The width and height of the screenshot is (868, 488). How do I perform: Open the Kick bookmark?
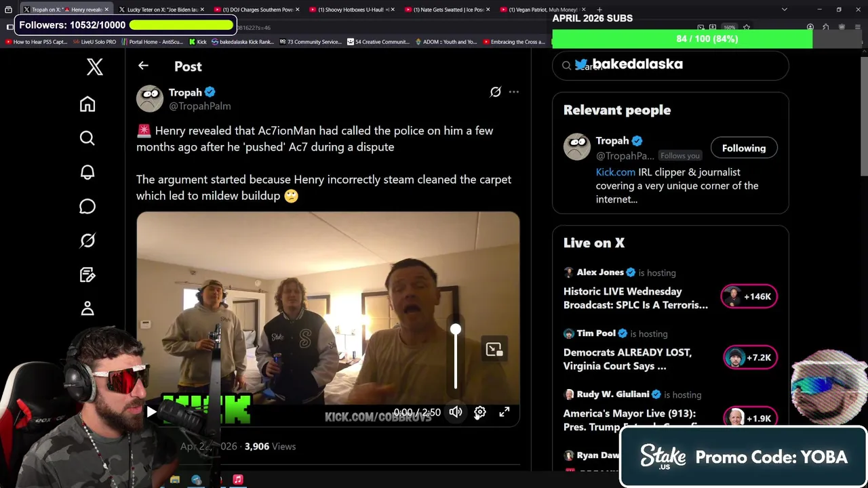(x=197, y=42)
